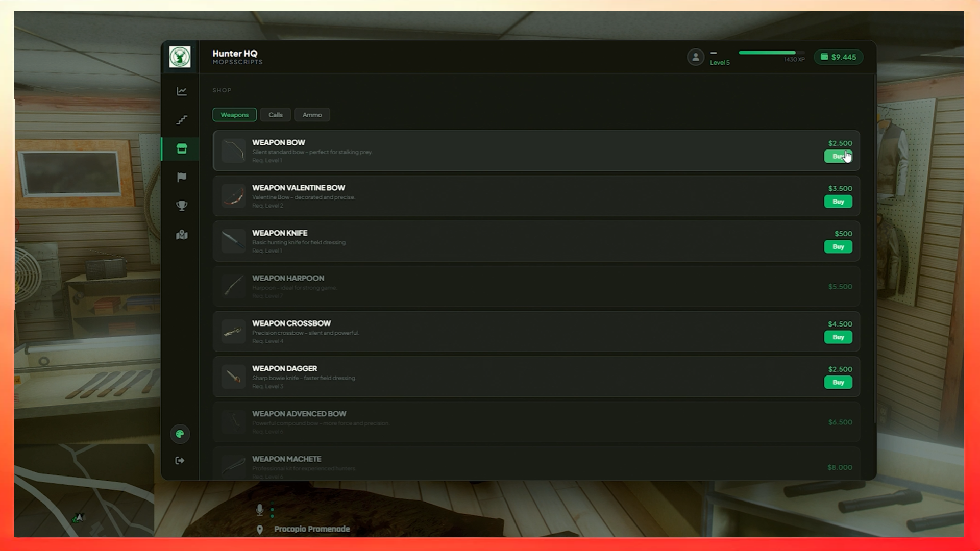The width and height of the screenshot is (980, 551).
Task: Click the Weapon Bow item thumbnail
Action: click(234, 151)
